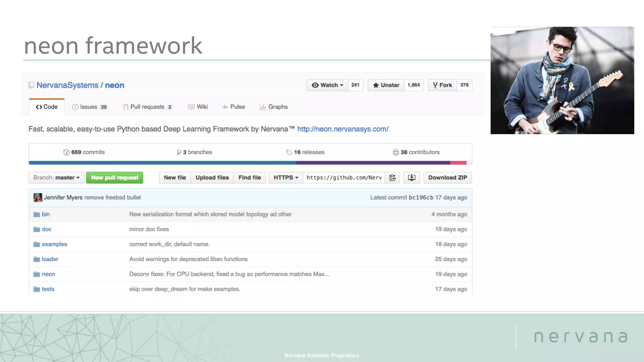Screen dimensions: 644x362
Task: Click the purple segment of language bar
Action: click(x=373, y=163)
